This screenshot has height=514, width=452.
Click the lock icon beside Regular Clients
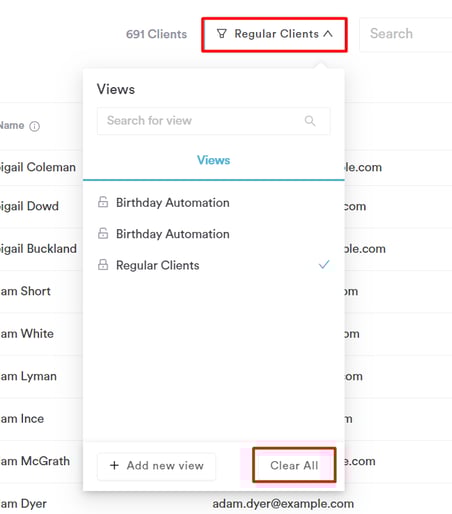tap(103, 265)
